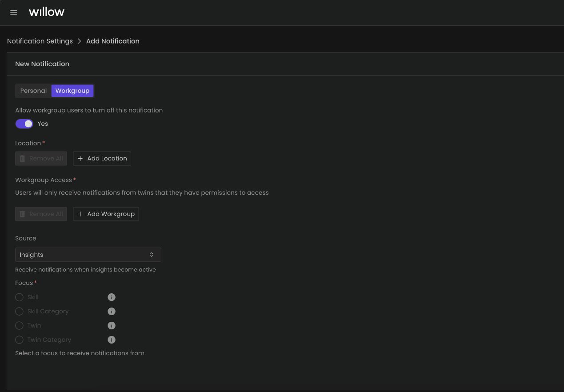Open the hamburger navigation menu
Viewport: 564px width, 392px height.
pyautogui.click(x=13, y=12)
